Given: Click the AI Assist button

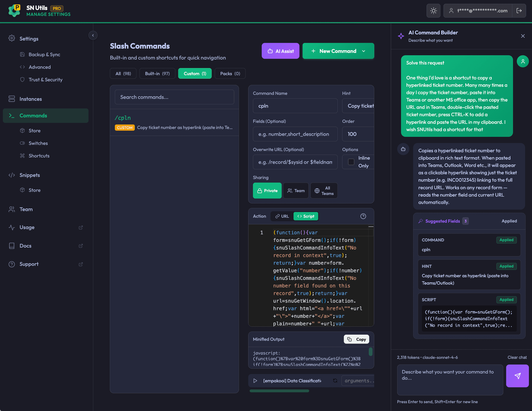Looking at the screenshot, I should pos(280,51).
